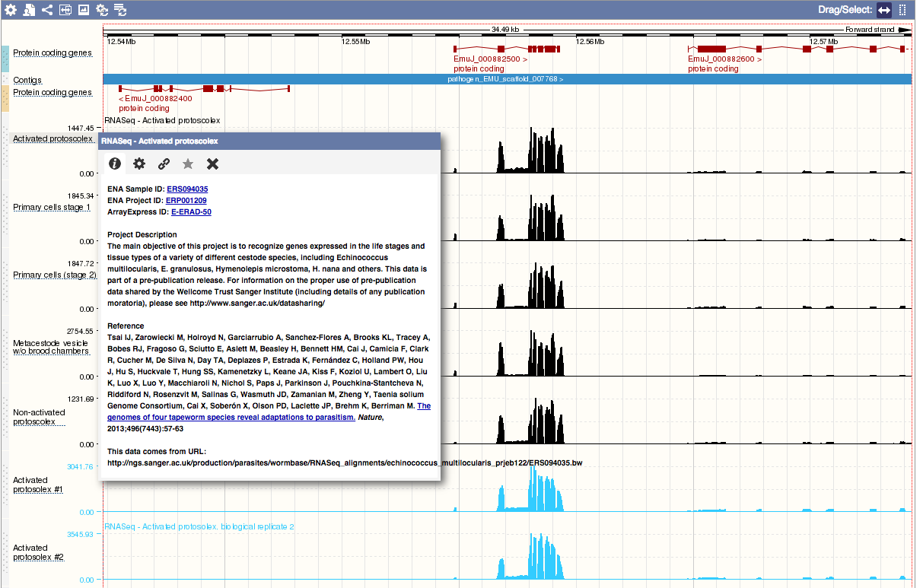Click the EmuJ_000882500 gene label

(x=486, y=59)
